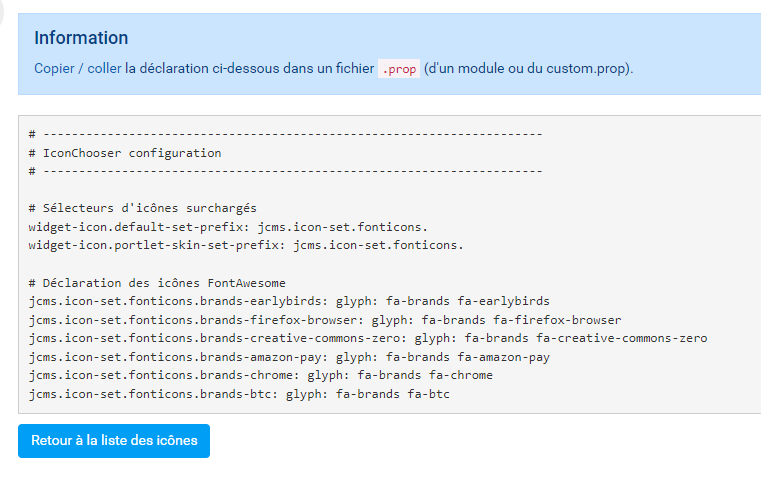The image size is (761, 477).
Task: Click the 'brands-firefox-browser' declaration line
Action: pyautogui.click(x=325, y=320)
